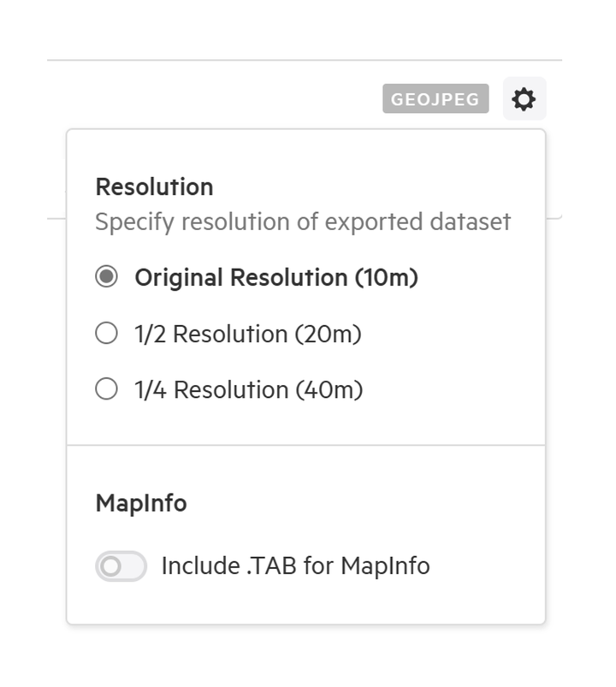Click the '(40m)' text in quarter resolution option
The image size is (616, 687).
coord(329,390)
